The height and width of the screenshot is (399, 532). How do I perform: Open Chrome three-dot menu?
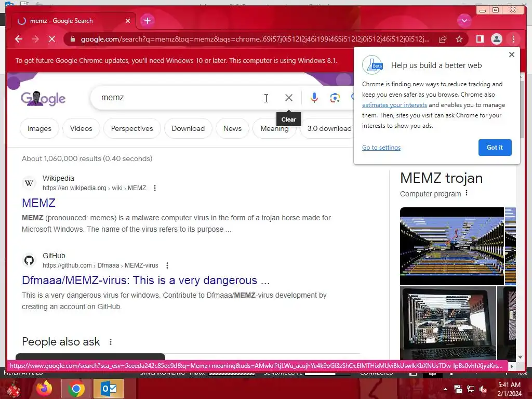click(x=513, y=39)
